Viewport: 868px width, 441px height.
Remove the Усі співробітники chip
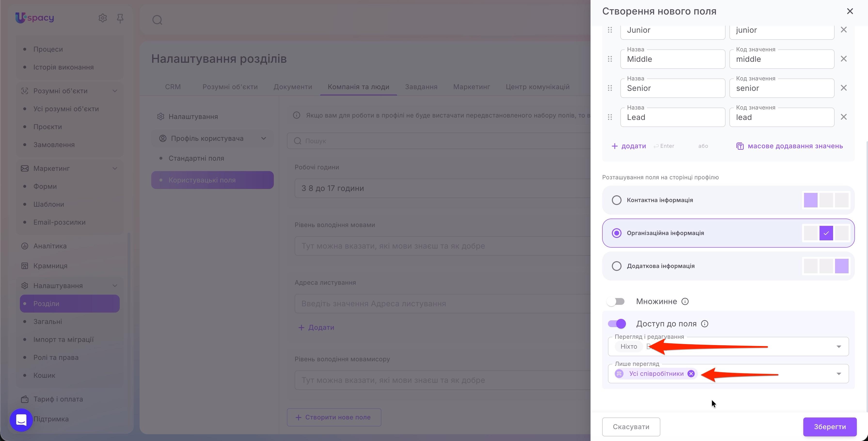691,374
